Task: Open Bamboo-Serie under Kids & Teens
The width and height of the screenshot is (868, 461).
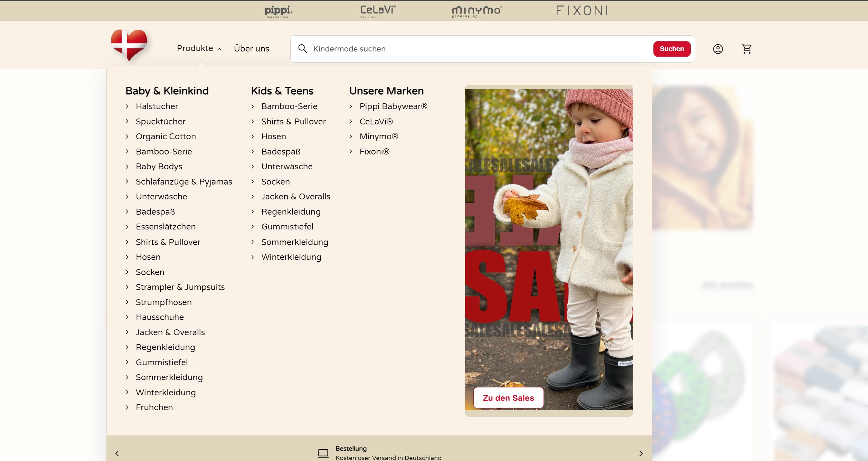Action: click(x=289, y=106)
